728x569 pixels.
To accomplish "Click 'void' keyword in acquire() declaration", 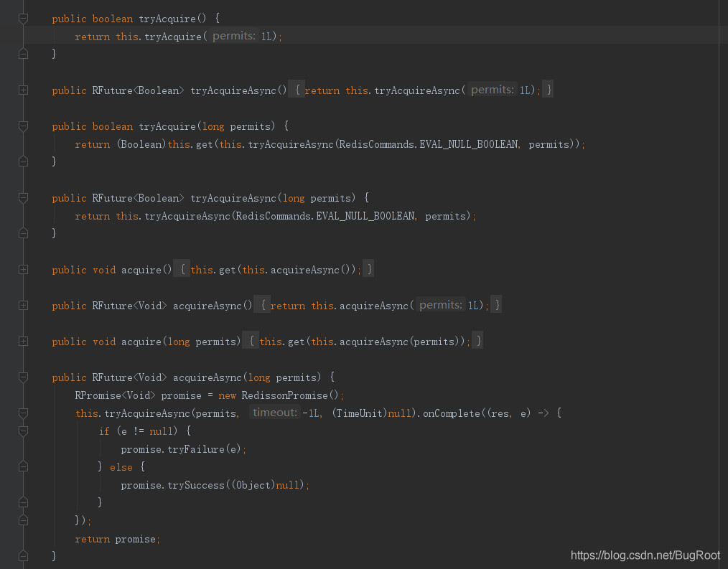I will click(103, 270).
